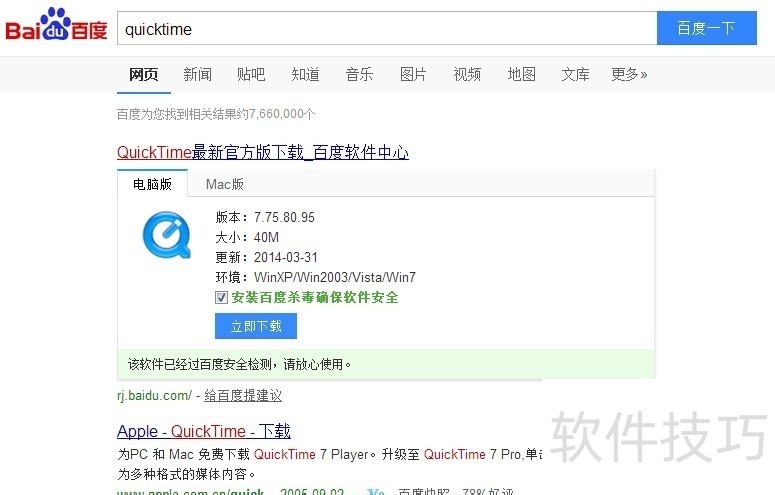Open Apple - QuickTime - 下载 result
The height and width of the screenshot is (495, 775).
(x=204, y=431)
